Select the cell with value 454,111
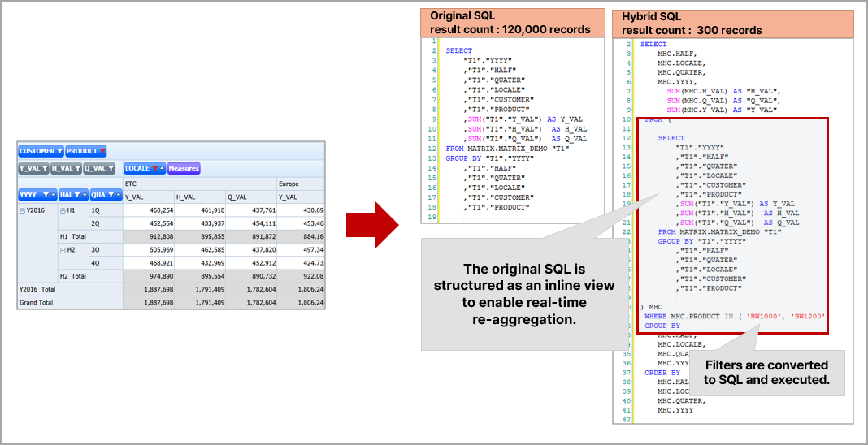 (251, 223)
